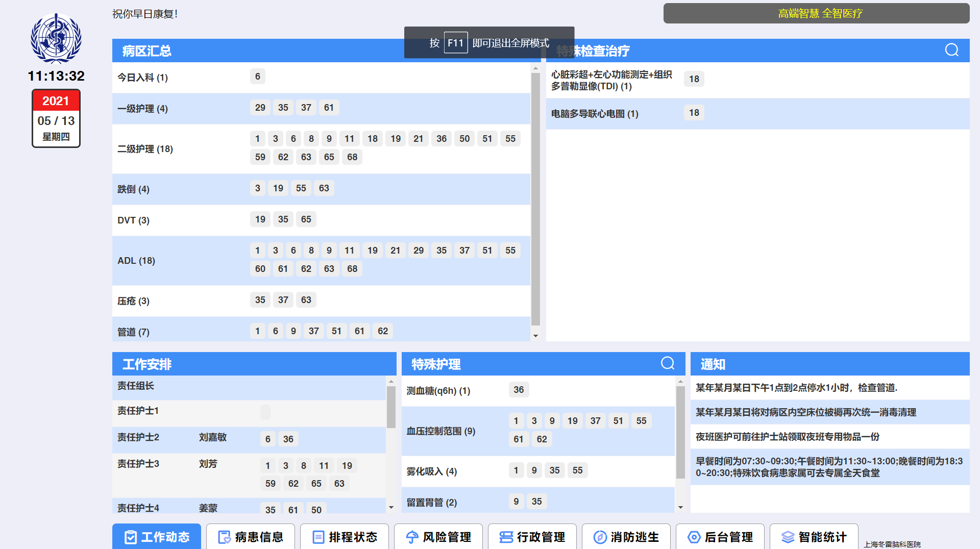Select bed 36 in 二级护理 row
Image resolution: width=980 pixels, height=549 pixels.
pyautogui.click(x=442, y=139)
